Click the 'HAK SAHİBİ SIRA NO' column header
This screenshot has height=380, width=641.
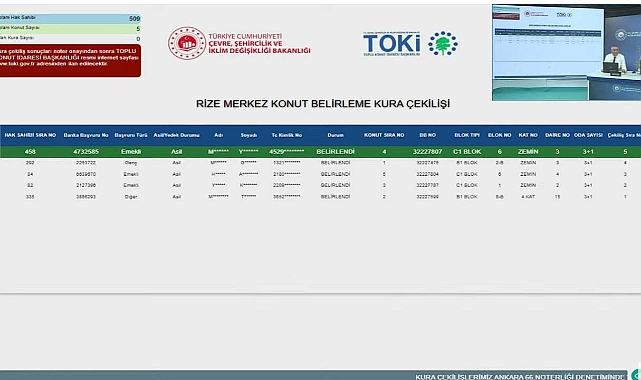click(x=30, y=135)
